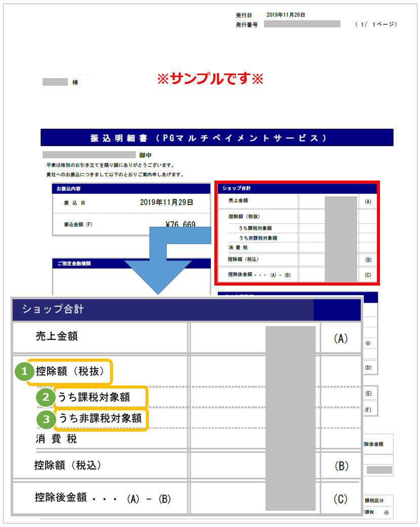Click the large (A) marker in the enlarged table

coord(340,338)
